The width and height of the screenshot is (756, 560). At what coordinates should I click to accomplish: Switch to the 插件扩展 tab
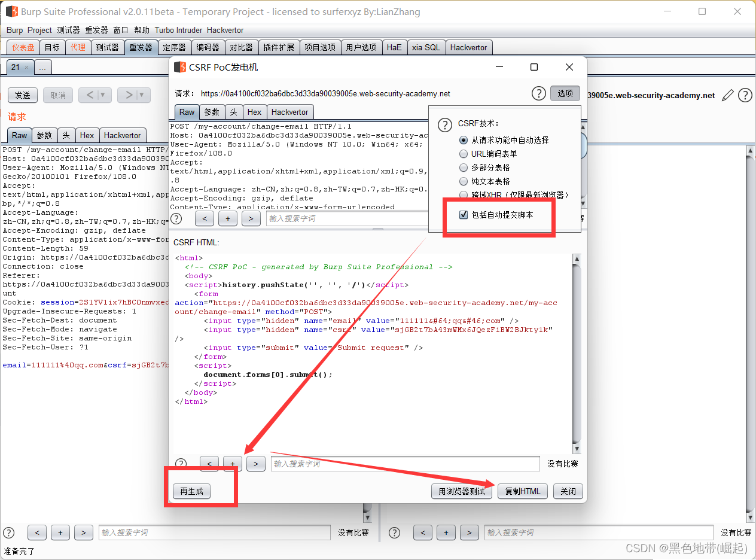tap(279, 47)
